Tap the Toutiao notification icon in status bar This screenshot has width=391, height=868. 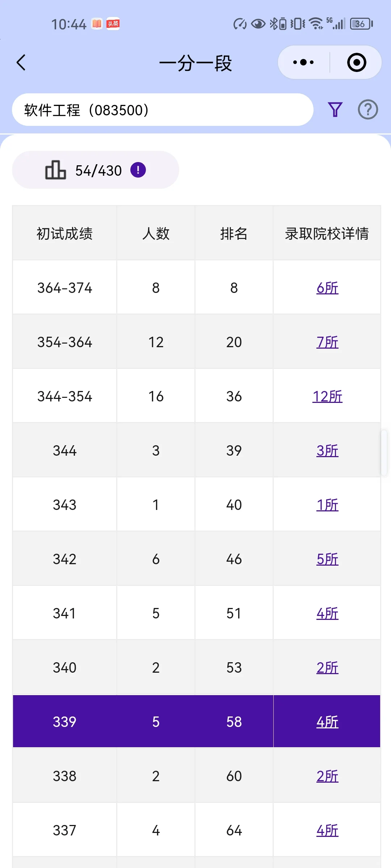point(113,24)
